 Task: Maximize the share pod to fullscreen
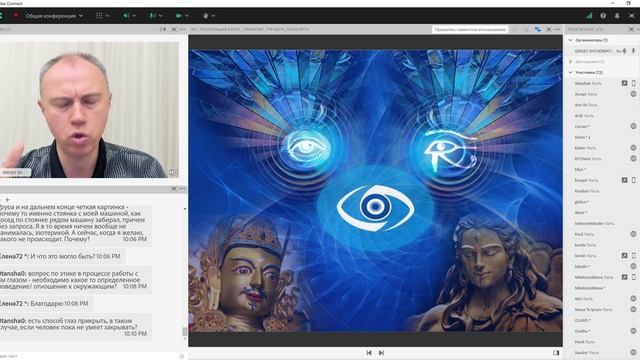549,29
